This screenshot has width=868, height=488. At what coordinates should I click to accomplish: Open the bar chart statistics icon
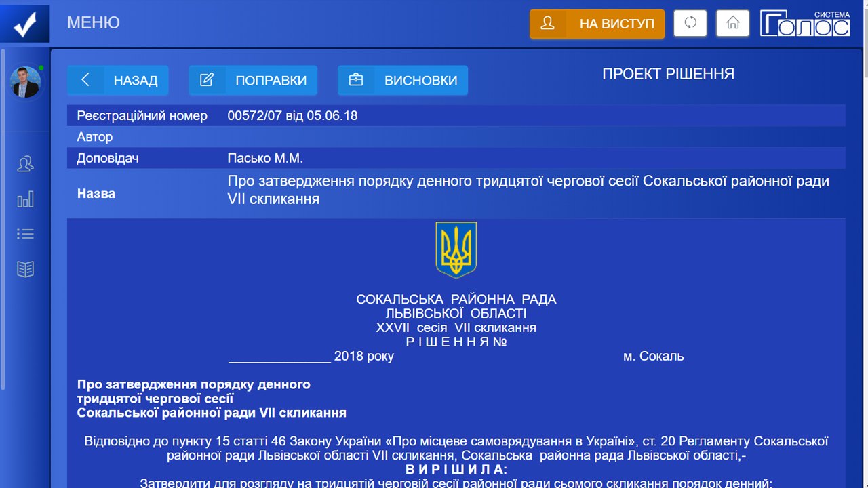coord(25,199)
